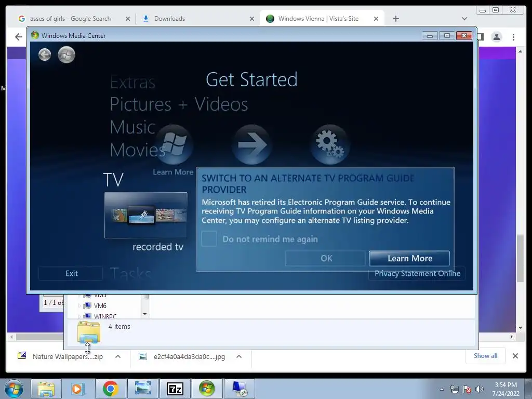Viewport: 532px width, 399px height.
Task: Click Learn More in the dialog
Action: click(409, 259)
